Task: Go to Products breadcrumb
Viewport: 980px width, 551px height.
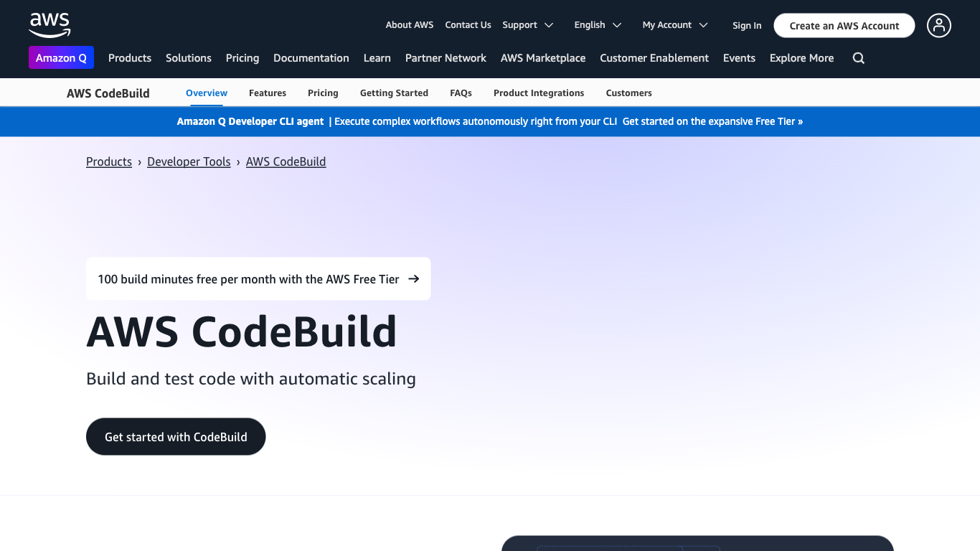Action: (109, 162)
